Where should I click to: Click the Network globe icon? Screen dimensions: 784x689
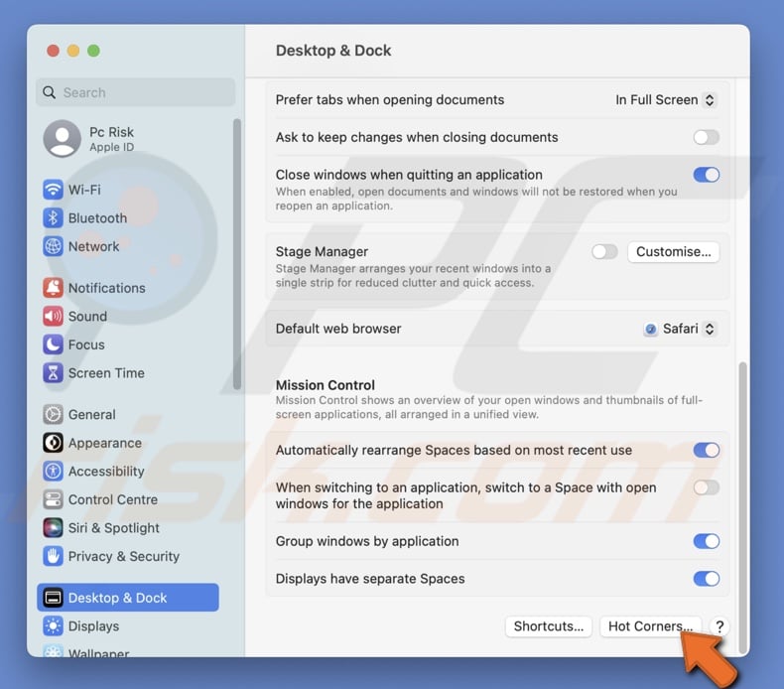point(53,246)
